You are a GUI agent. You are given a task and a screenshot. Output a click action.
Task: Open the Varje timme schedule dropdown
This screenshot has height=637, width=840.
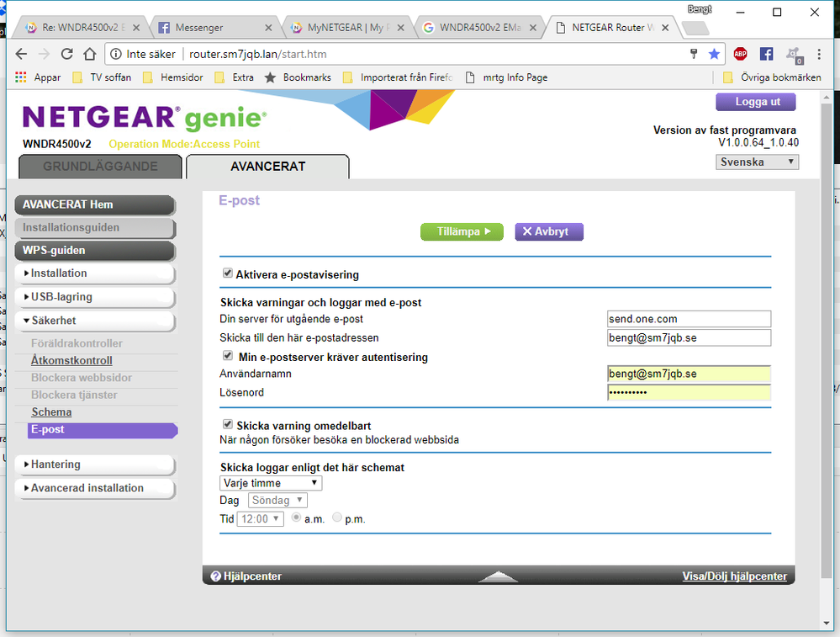pos(271,483)
